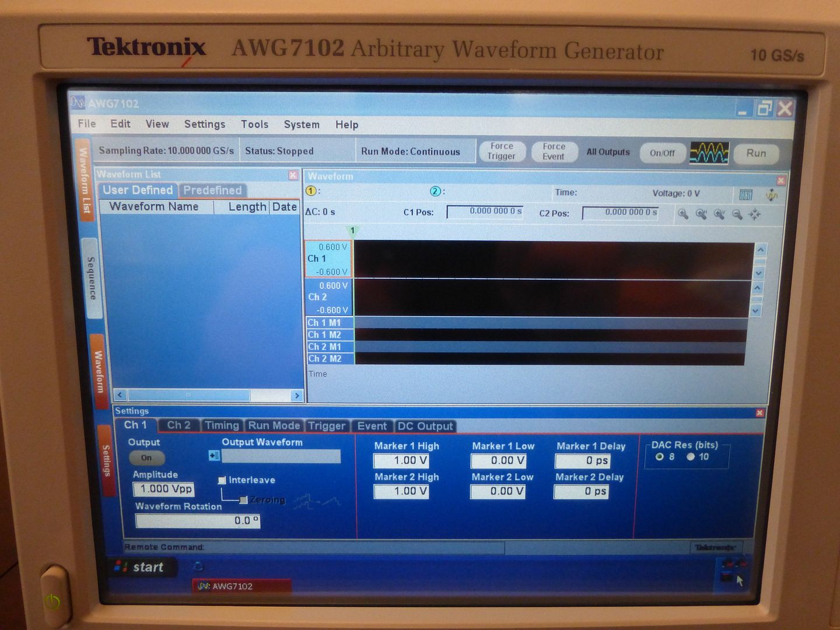Switch to the Event settings tab
840x630 pixels.
click(x=372, y=426)
